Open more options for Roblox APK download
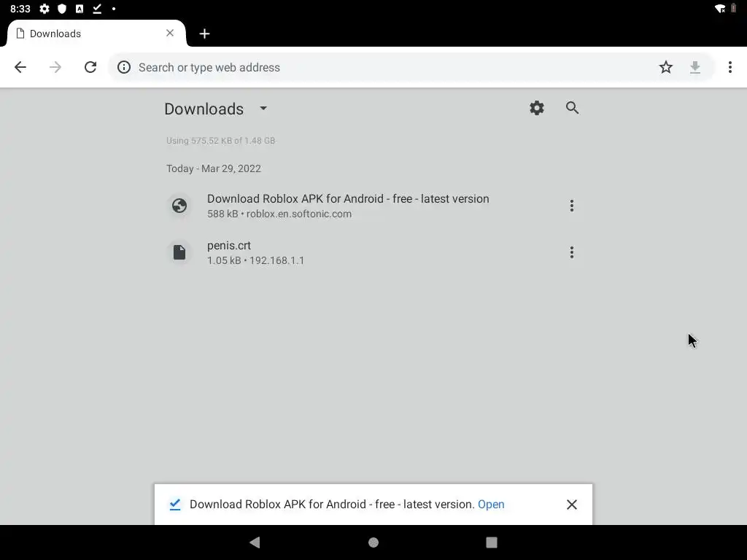 coord(572,206)
